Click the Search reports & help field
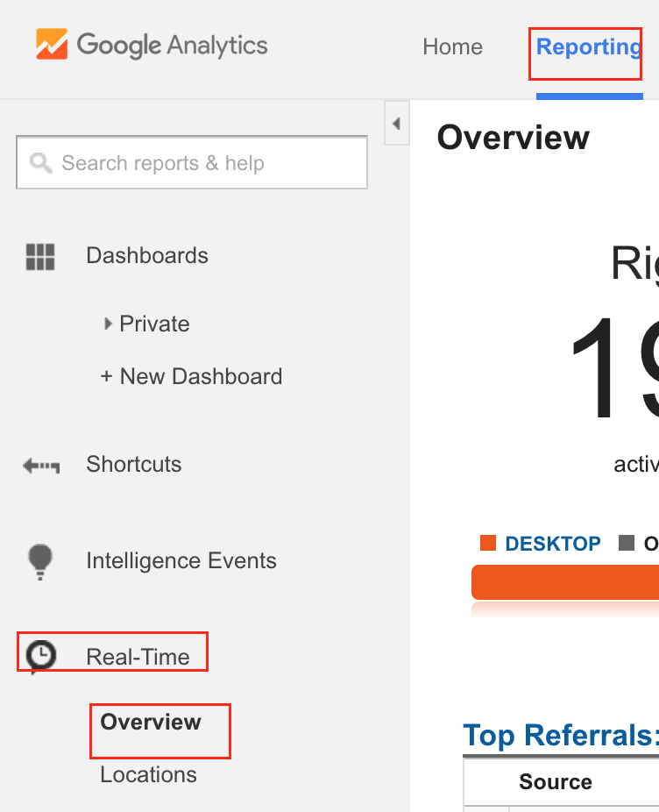659x812 pixels. point(192,162)
